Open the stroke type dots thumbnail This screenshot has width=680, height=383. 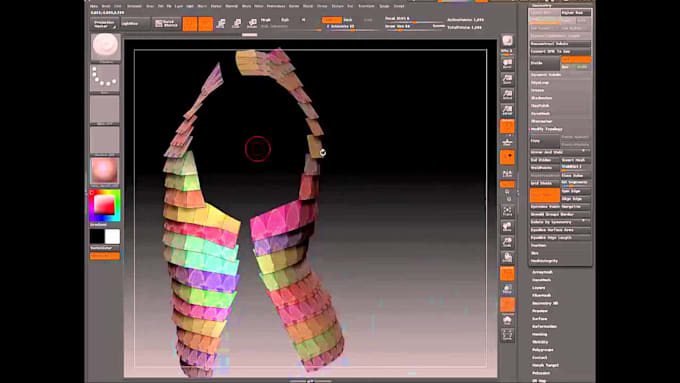pos(105,78)
